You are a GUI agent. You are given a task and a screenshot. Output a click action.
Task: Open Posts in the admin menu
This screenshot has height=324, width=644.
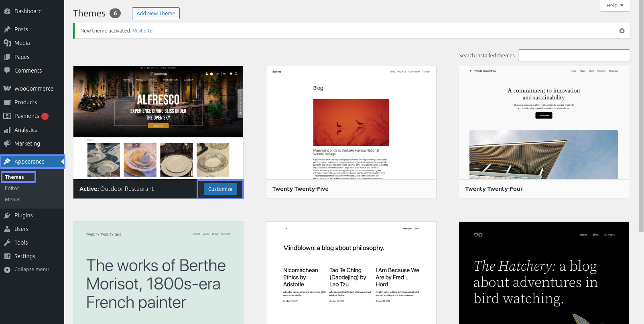click(32, 29)
